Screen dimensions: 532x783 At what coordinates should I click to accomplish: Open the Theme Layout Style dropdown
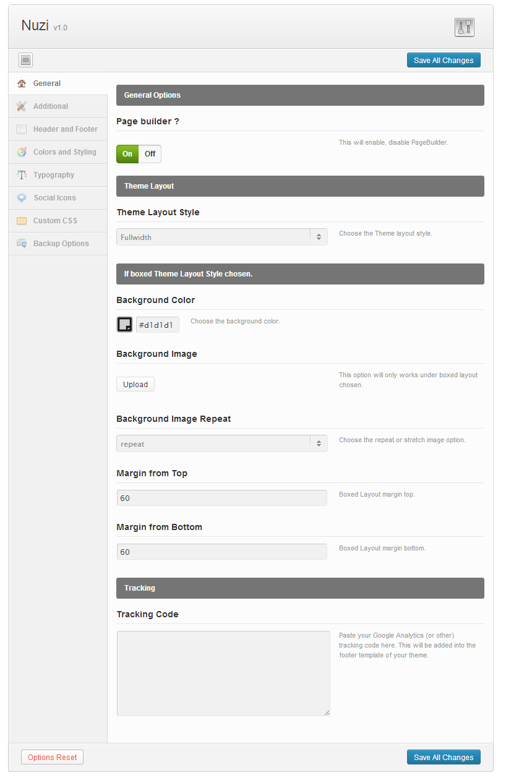221,236
